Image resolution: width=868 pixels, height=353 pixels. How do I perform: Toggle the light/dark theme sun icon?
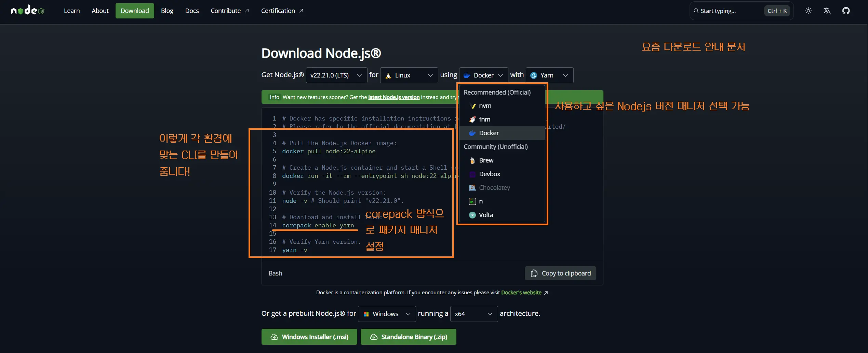click(x=808, y=11)
